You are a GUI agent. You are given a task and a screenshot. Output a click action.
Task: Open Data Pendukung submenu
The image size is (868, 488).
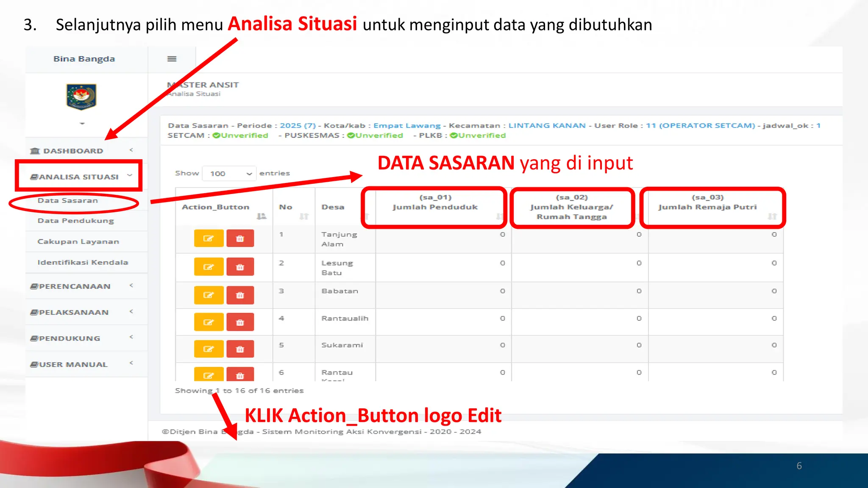click(x=76, y=221)
